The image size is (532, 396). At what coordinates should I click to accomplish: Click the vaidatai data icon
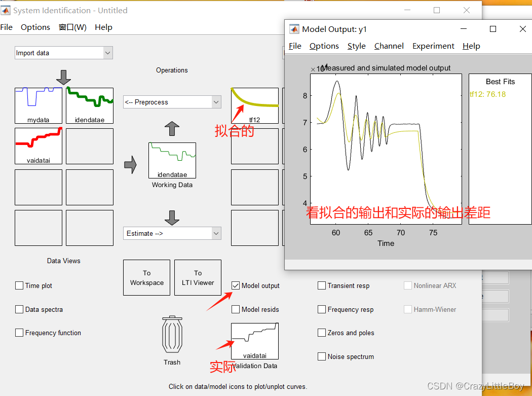tap(38, 146)
